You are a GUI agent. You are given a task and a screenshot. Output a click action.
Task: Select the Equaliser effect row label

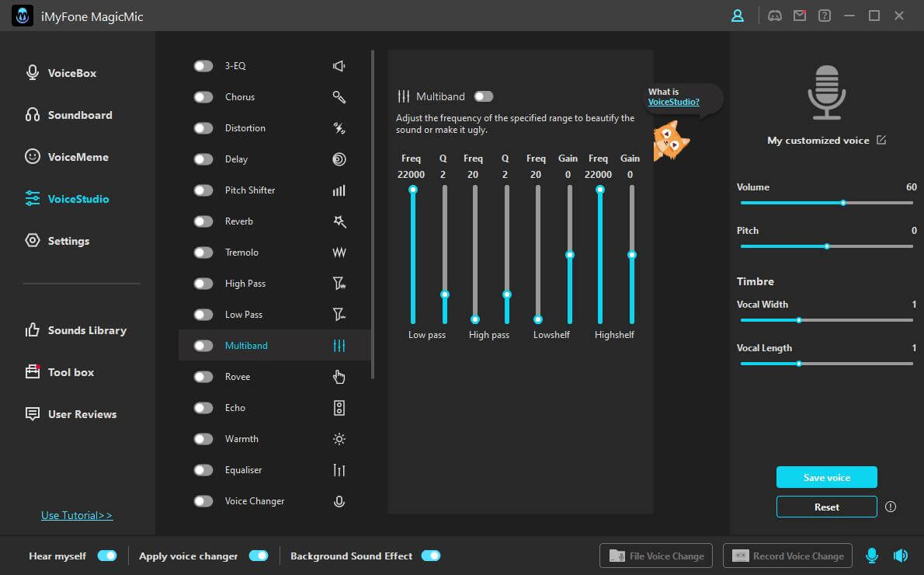(x=243, y=470)
